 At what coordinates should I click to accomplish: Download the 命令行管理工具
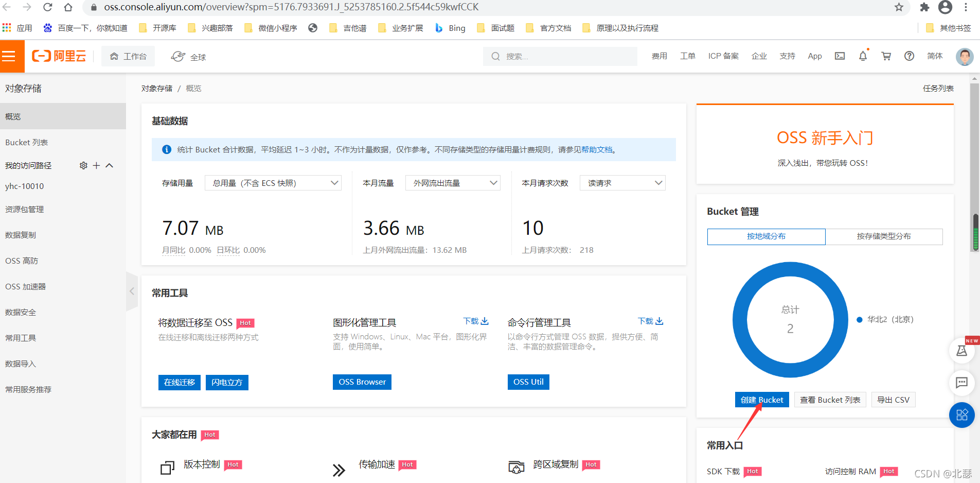click(x=651, y=321)
